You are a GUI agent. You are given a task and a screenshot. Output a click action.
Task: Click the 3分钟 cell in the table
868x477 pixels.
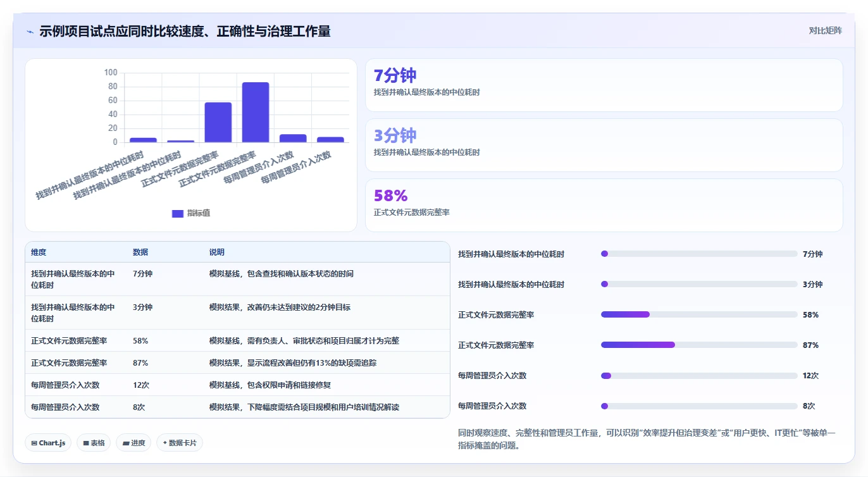142,307
